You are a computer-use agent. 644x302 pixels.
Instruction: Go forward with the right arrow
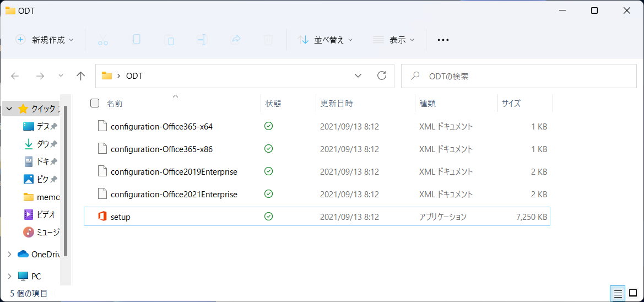(40, 76)
